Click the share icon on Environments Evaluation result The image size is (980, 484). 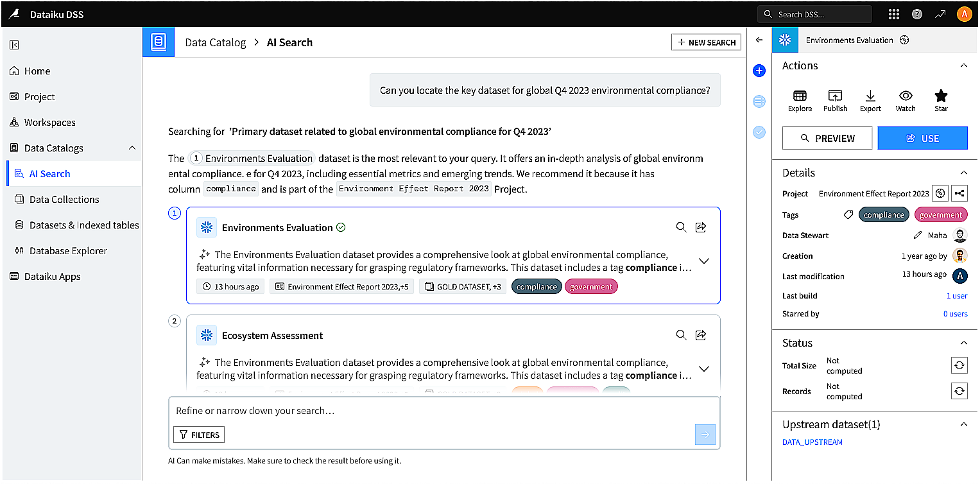pos(700,227)
